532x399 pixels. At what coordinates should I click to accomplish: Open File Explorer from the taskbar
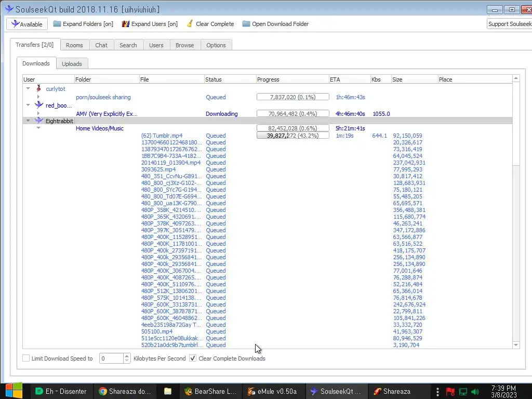(168, 391)
